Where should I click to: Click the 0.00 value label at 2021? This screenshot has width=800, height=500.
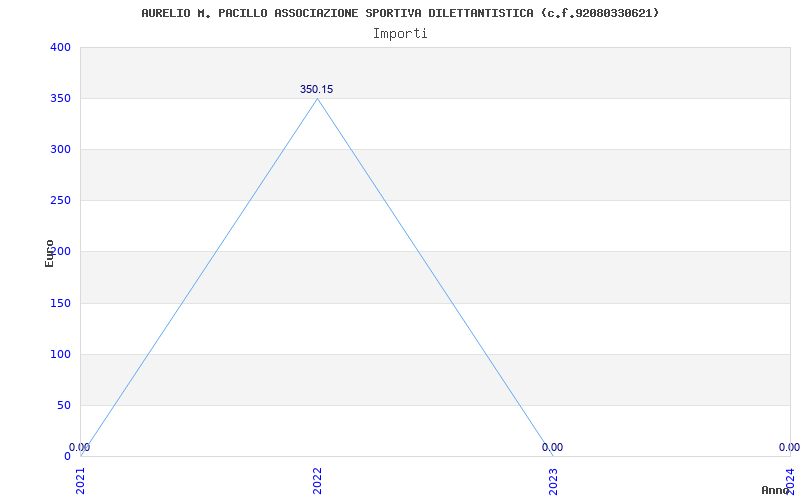(80, 447)
